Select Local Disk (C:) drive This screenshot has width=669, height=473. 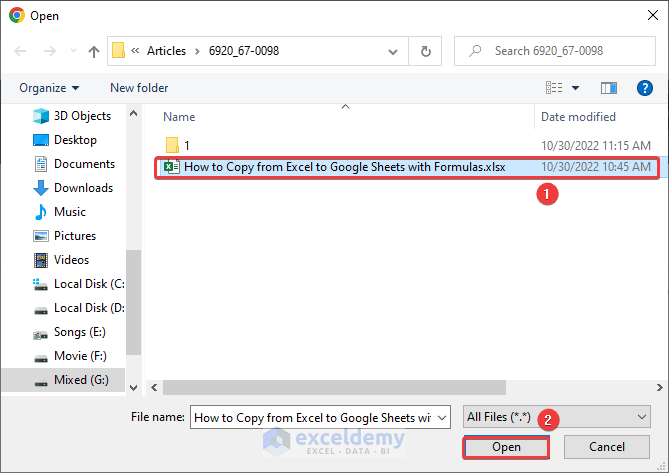click(79, 284)
